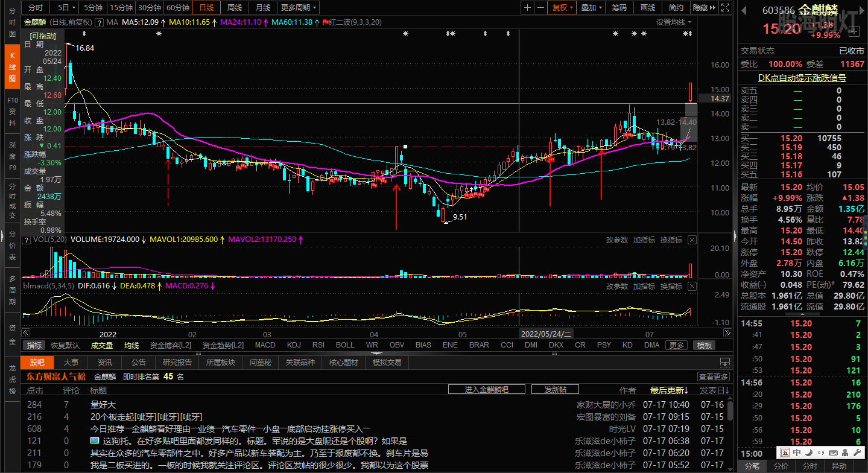
Task: Go to previous stock with the left arrow
Action: click(x=744, y=9)
